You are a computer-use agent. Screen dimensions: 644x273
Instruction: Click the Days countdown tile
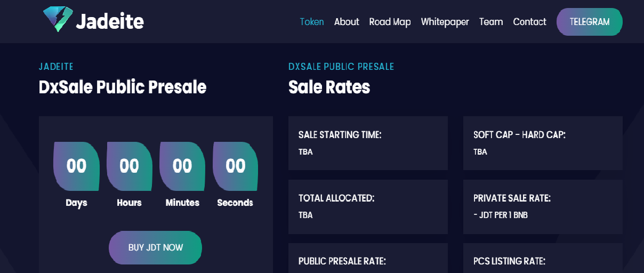click(76, 166)
